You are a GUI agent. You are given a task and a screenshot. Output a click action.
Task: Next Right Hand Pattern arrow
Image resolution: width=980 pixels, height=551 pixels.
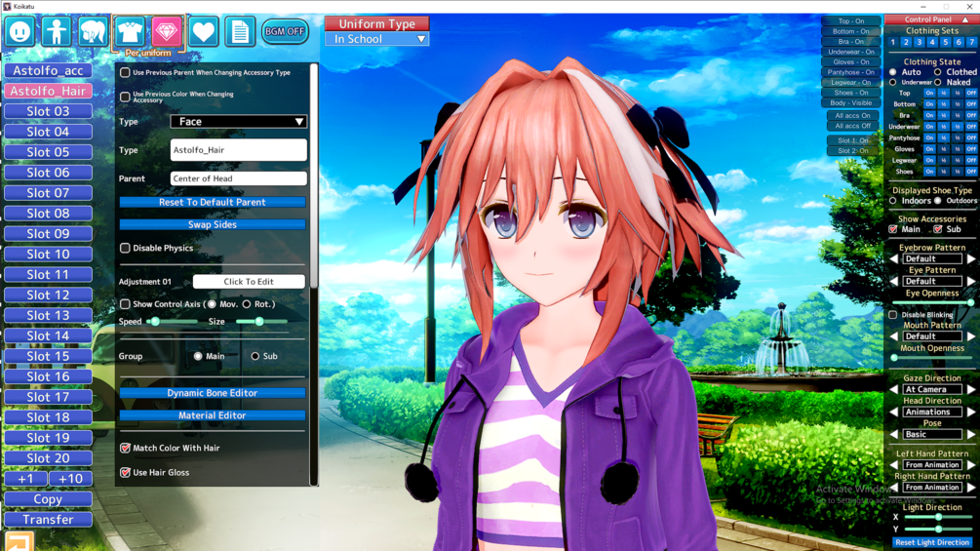(971, 488)
